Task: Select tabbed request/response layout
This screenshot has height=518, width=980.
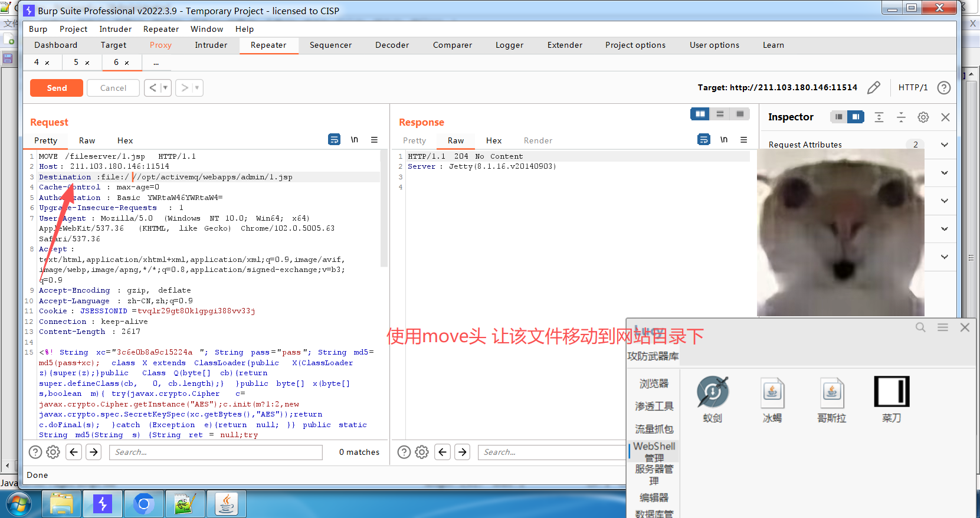Action: 740,114
